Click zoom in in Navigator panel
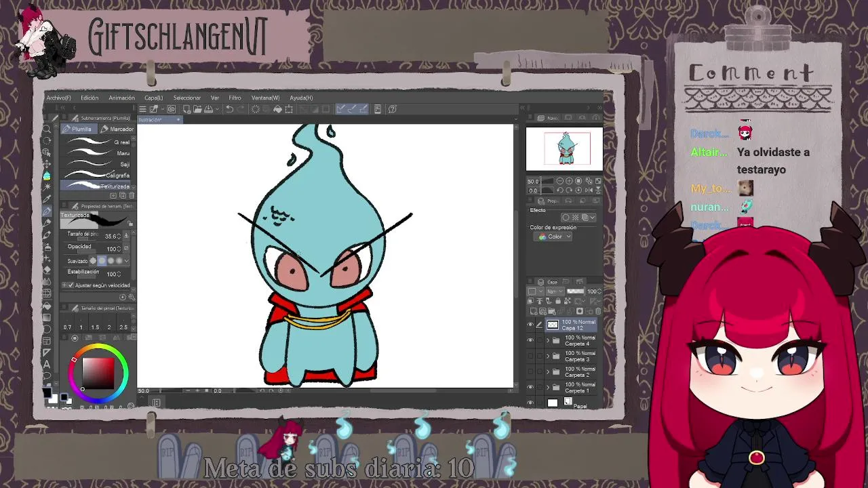Viewport: 868px width, 488px height. tap(569, 181)
